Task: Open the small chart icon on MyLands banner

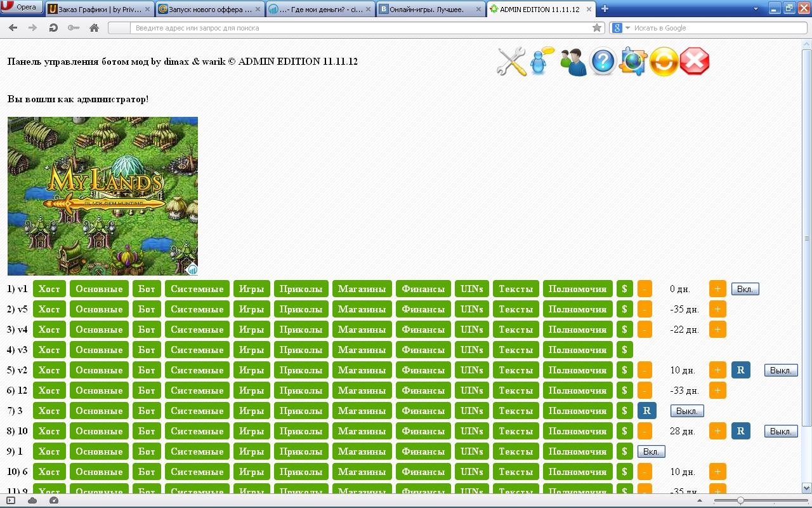Action: pyautogui.click(x=192, y=269)
